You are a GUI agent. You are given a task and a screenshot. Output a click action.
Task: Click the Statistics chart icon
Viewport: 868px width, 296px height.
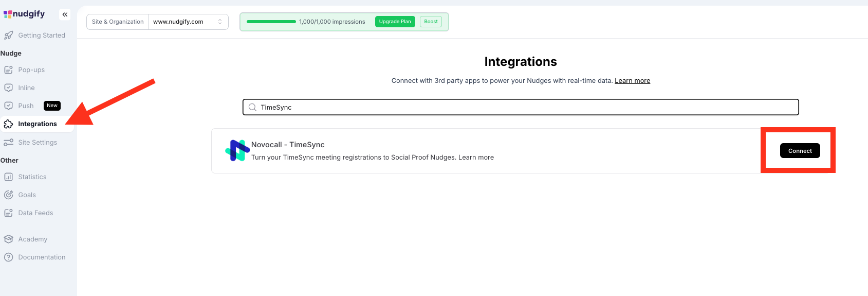pyautogui.click(x=8, y=177)
